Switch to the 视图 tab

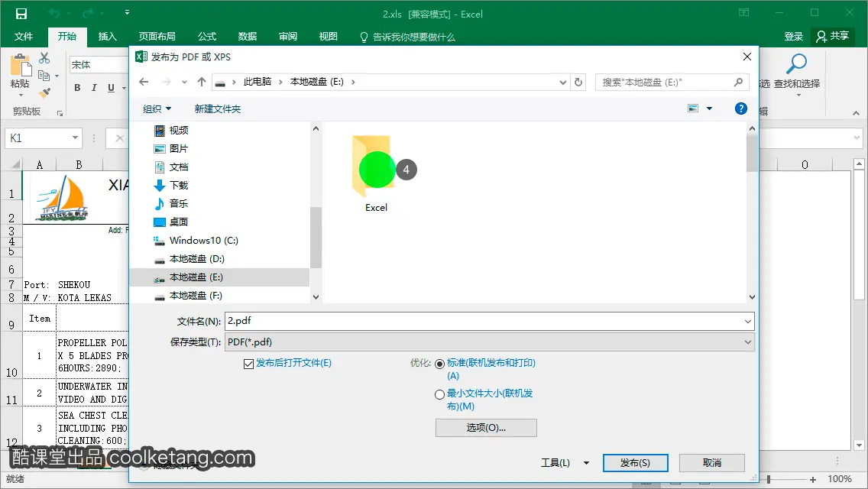pos(329,37)
